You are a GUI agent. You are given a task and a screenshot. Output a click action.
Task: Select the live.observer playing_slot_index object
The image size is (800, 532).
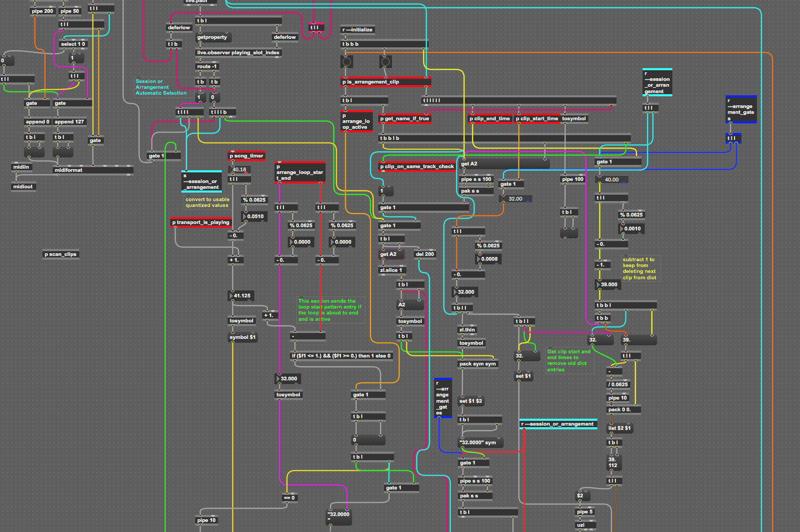238,53
